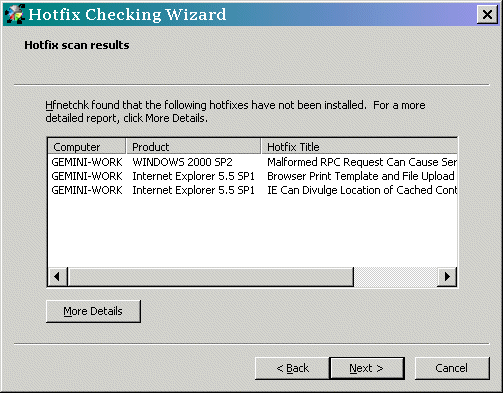Screen dimensions: 503x393
Task: Cancel the wizard
Action: tap(452, 368)
